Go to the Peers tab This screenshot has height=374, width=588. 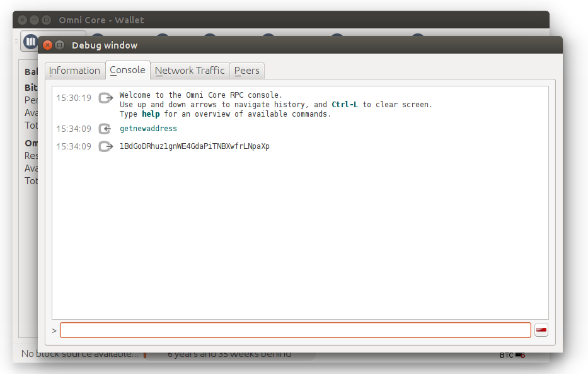click(x=246, y=71)
